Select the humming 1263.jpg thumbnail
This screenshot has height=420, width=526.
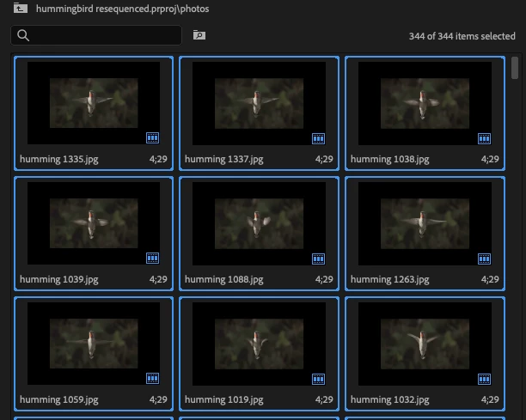coord(425,223)
